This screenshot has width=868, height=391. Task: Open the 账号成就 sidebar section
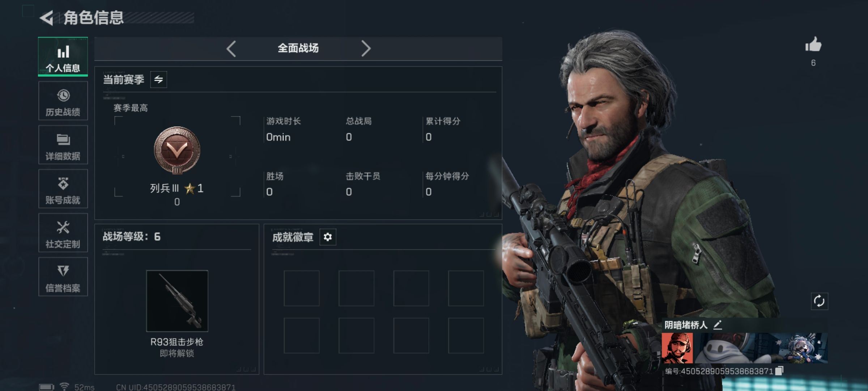coord(63,189)
